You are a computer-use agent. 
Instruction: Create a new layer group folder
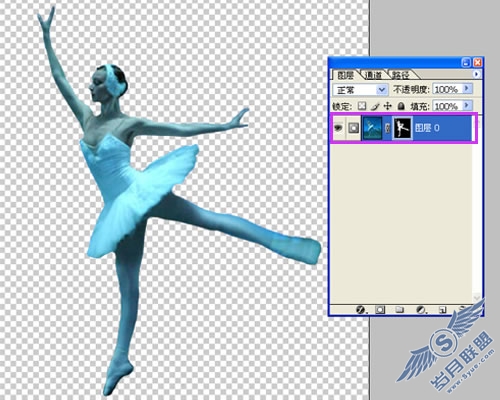pyautogui.click(x=399, y=310)
